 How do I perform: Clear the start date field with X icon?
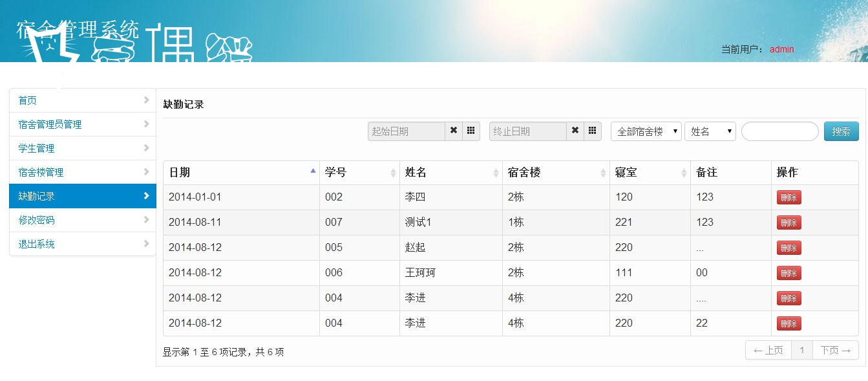click(x=454, y=131)
